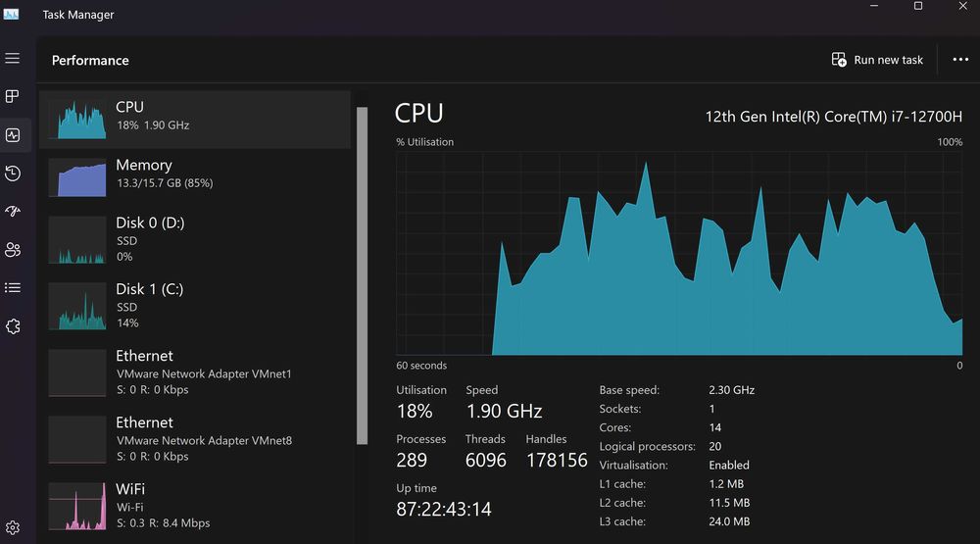
Task: Maximize the Task Manager window
Action: pos(918,6)
